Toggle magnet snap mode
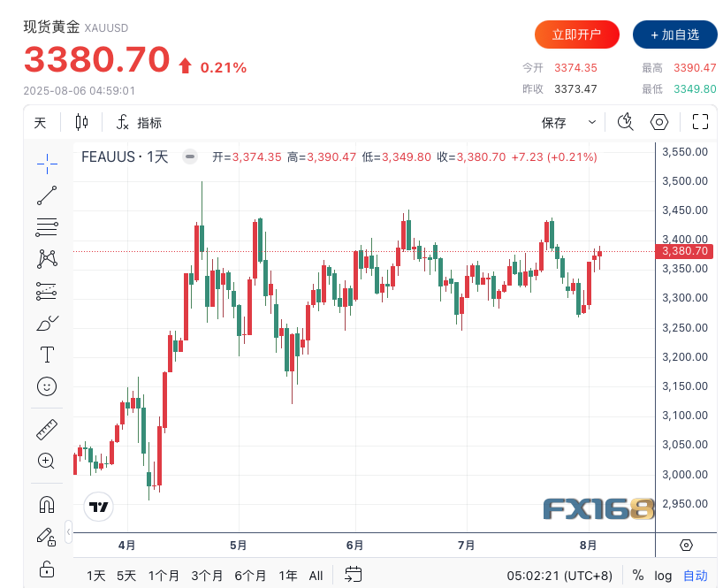Image resolution: width=723 pixels, height=588 pixels. [x=47, y=505]
